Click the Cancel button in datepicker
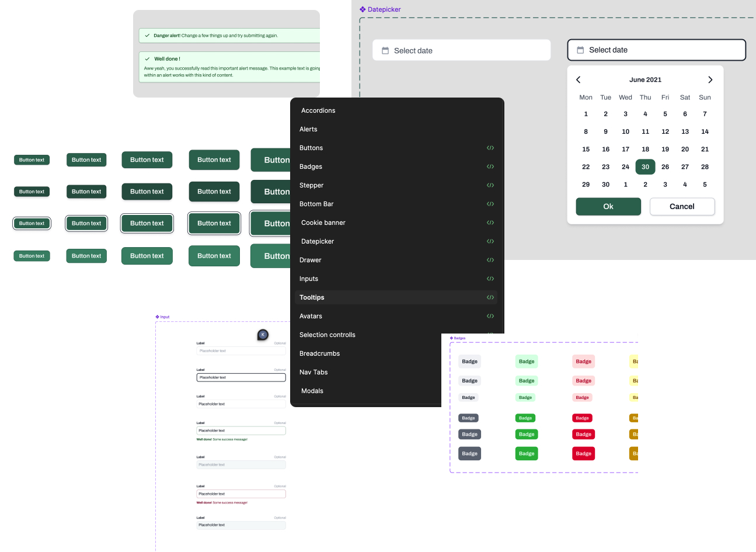 click(682, 206)
